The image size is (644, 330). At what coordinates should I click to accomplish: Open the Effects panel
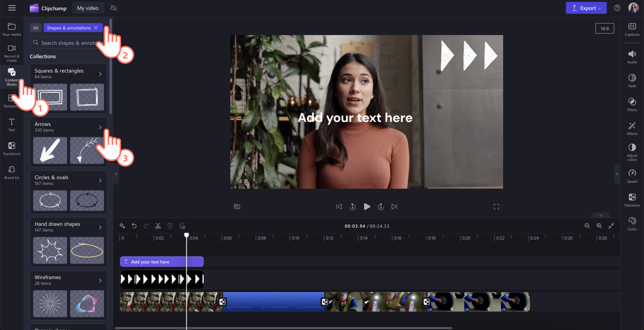pos(632,129)
